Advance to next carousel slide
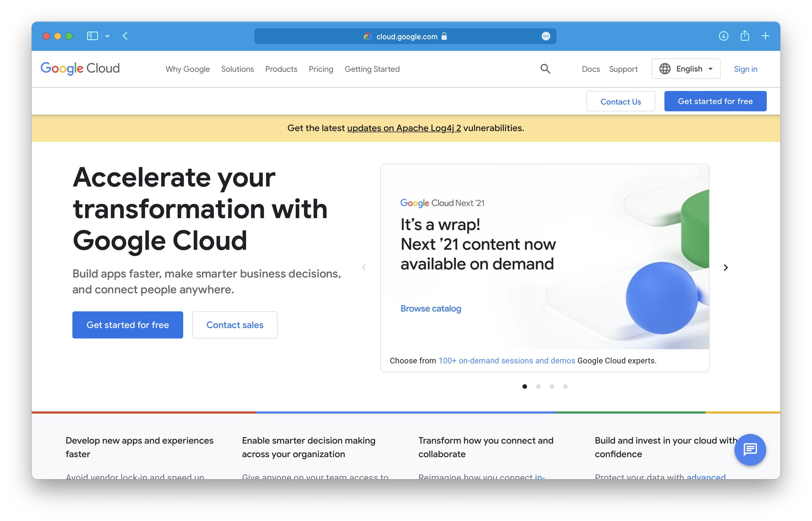812x521 pixels. pos(725,268)
